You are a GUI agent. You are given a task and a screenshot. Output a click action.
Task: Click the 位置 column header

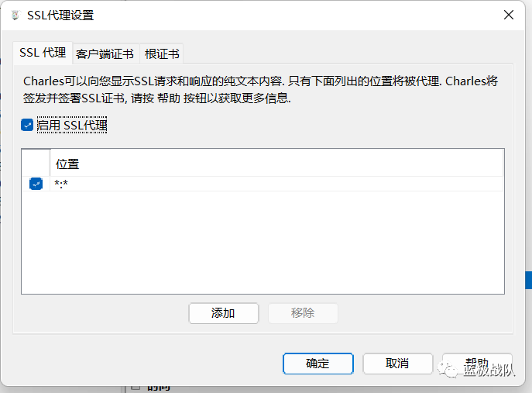(x=276, y=164)
